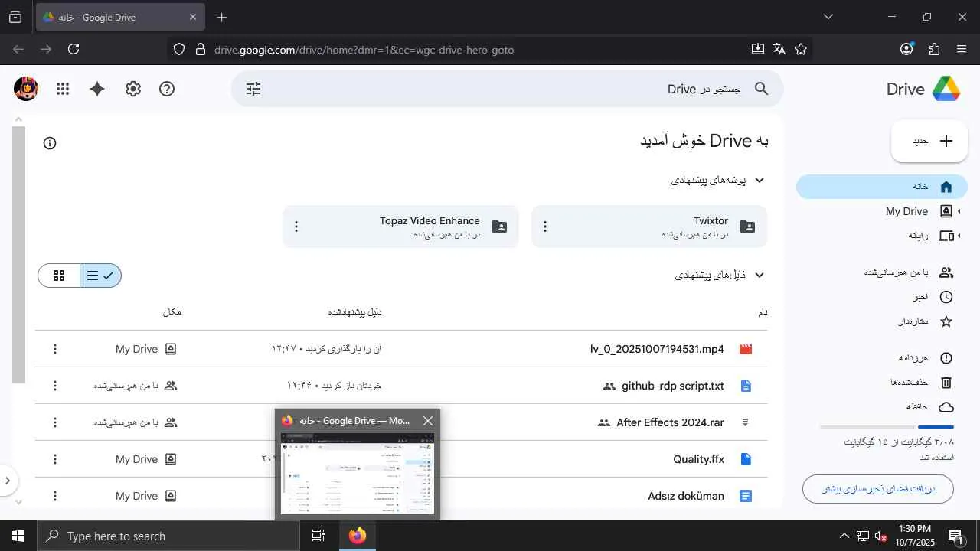This screenshot has height=551, width=980.
Task: Open Firefox account icon in toolbar
Action: 907,49
